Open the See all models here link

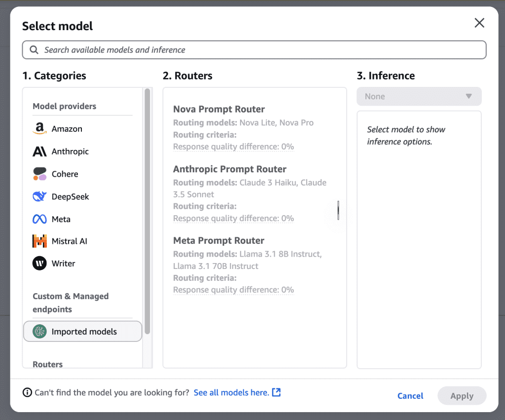coord(231,393)
